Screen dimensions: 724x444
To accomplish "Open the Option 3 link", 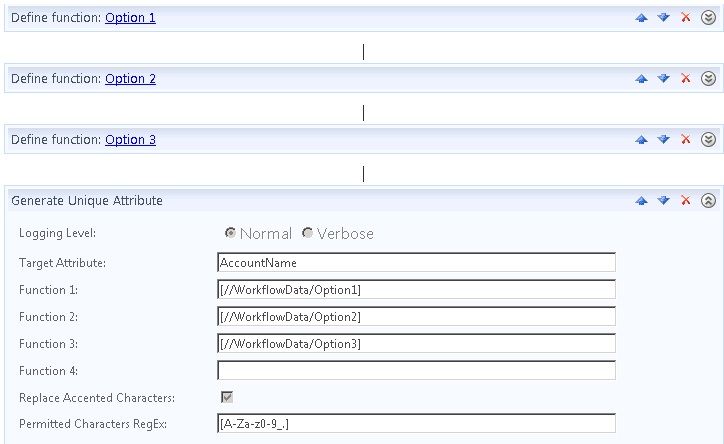I will tap(130, 139).
